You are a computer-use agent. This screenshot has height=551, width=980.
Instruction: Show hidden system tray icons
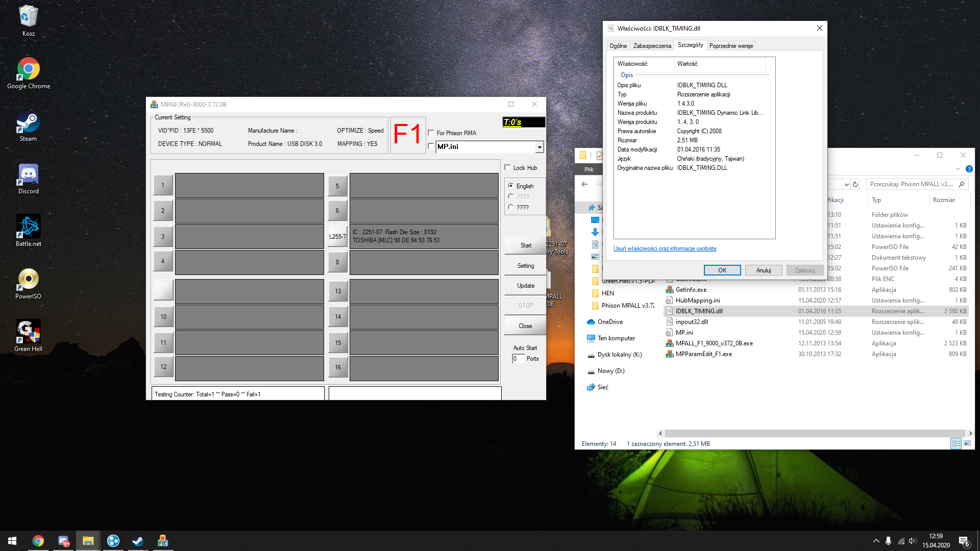(x=876, y=541)
